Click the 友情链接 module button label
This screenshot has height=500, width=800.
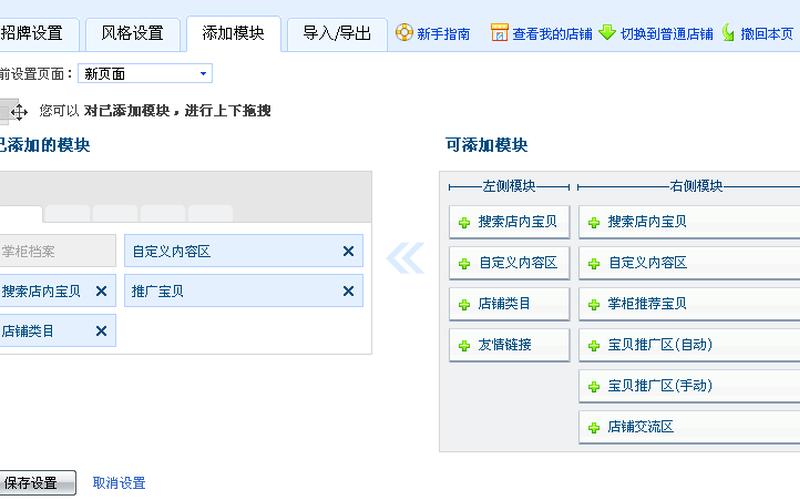click(x=505, y=345)
